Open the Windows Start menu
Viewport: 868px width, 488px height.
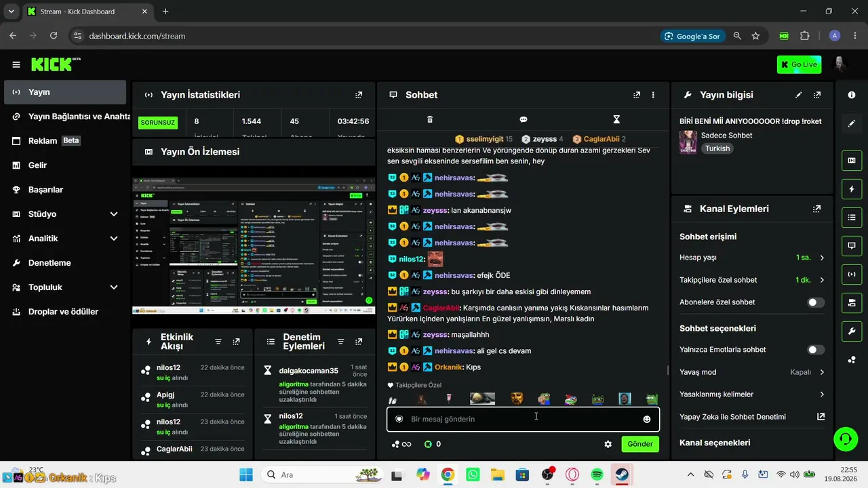click(245, 474)
